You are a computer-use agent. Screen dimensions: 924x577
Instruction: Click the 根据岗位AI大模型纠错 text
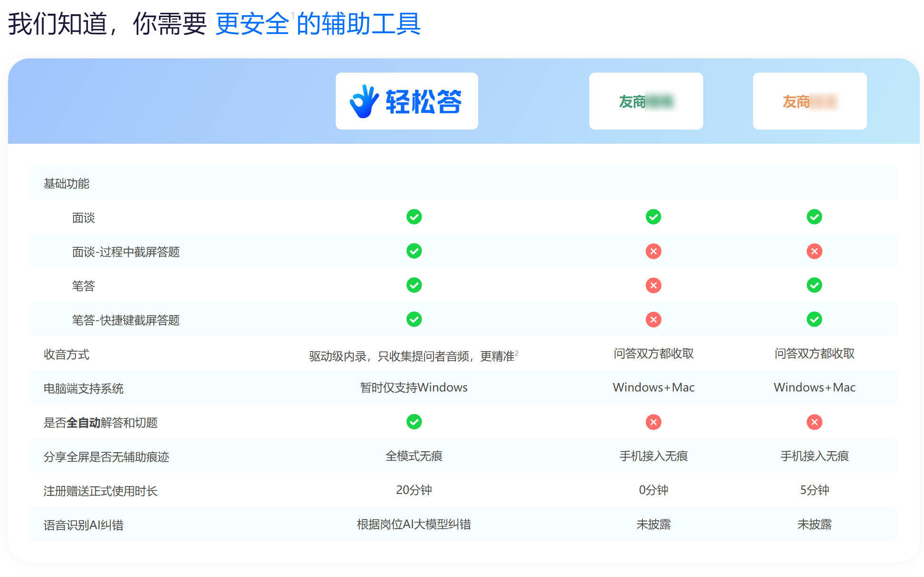[x=414, y=524]
